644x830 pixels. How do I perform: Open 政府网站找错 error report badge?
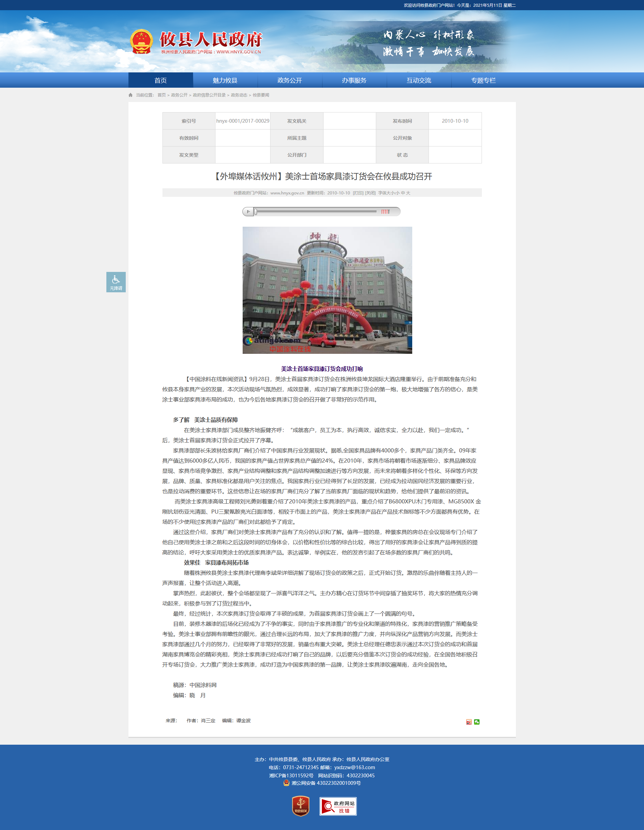[x=338, y=807]
